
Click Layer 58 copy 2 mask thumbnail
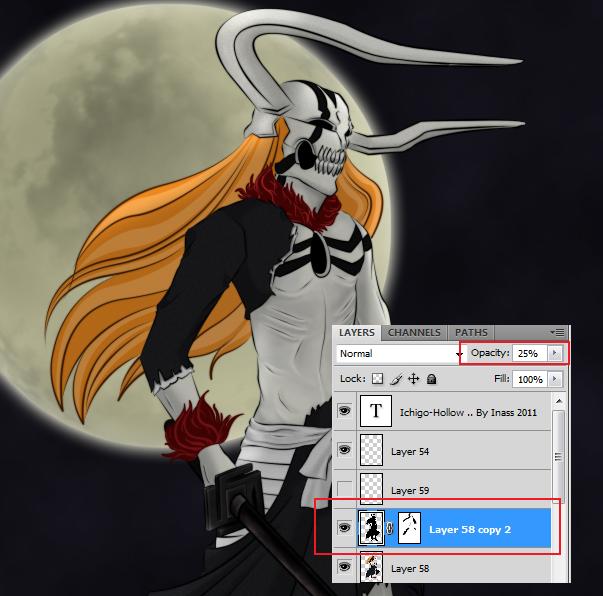[x=409, y=528]
